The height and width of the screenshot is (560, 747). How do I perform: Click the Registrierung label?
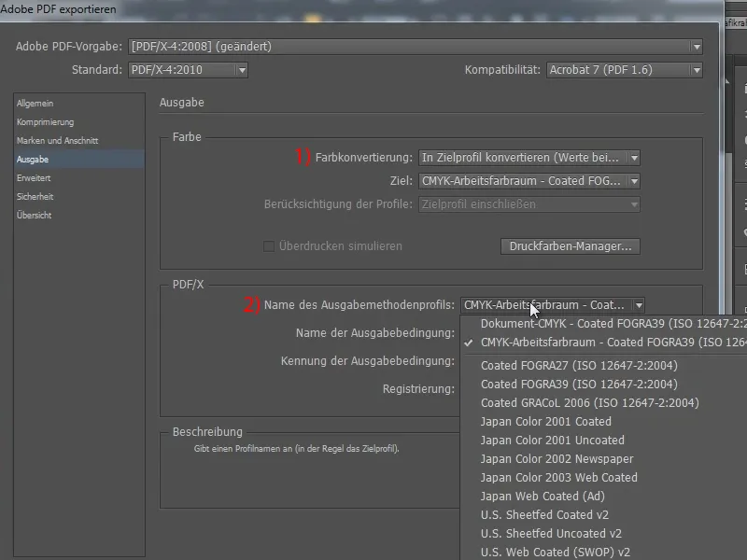point(418,389)
